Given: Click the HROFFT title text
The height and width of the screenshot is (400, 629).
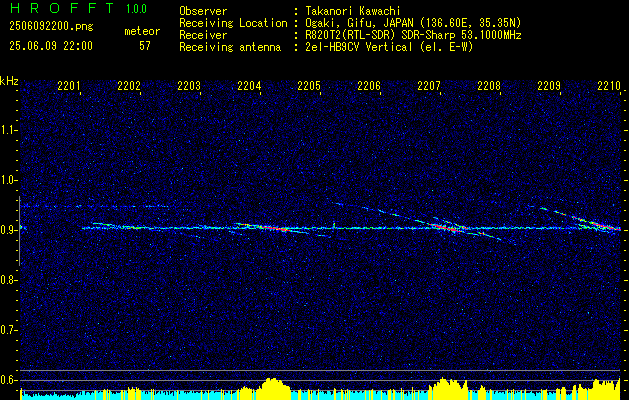Looking at the screenshot, I should tap(61, 8).
